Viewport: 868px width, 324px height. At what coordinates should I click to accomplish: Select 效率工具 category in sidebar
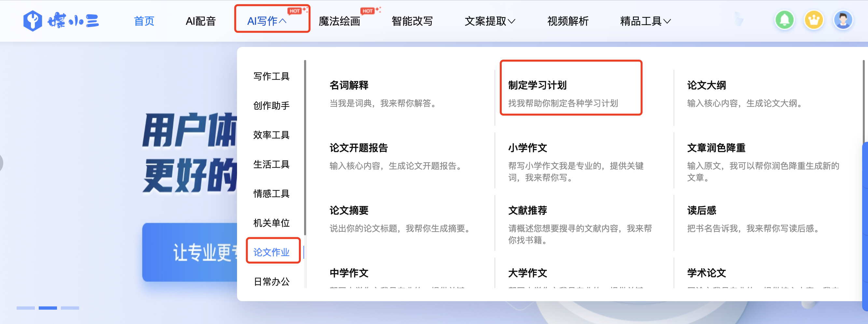[x=271, y=135]
